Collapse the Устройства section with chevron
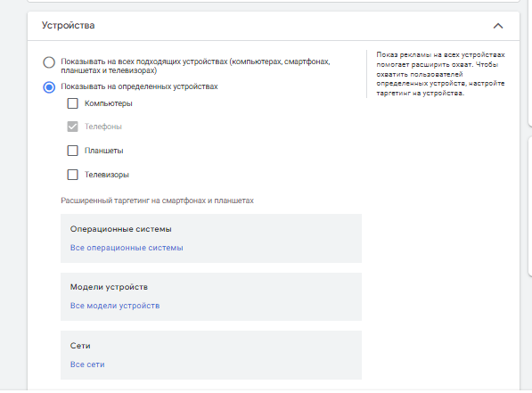The image size is (532, 393). click(x=498, y=26)
